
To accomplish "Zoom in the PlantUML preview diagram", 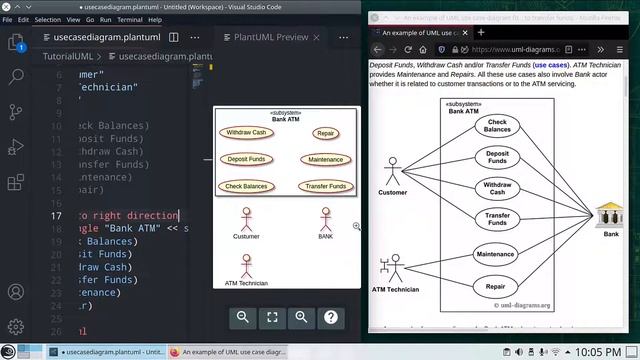I will [302, 317].
